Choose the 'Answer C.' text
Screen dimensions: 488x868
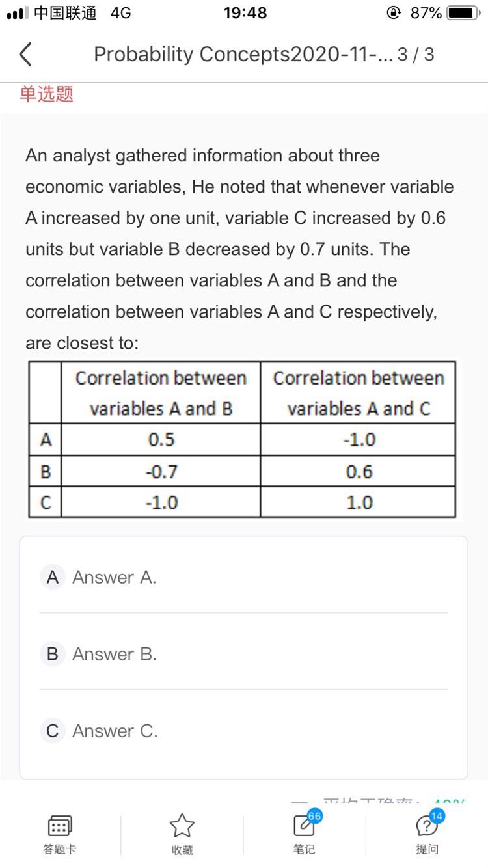[x=115, y=731]
